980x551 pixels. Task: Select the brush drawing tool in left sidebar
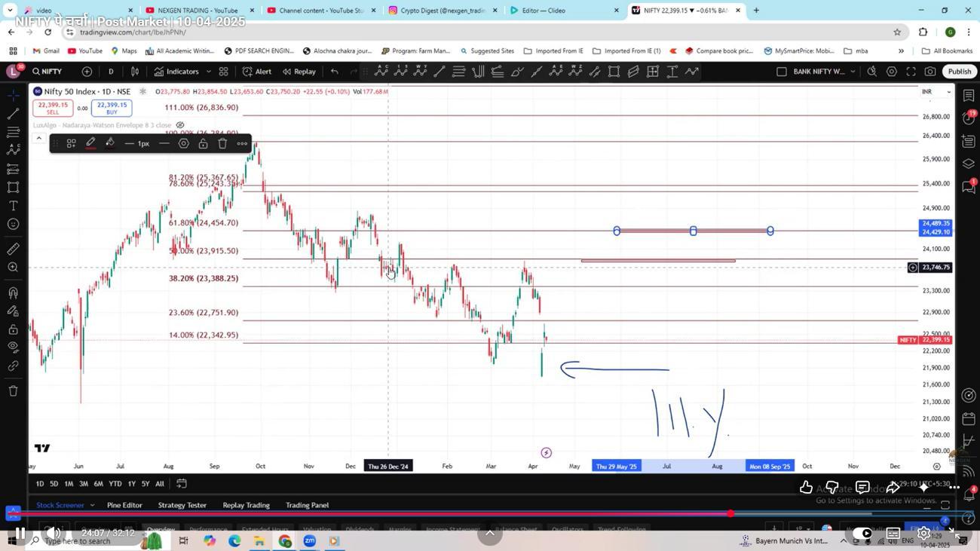(13, 150)
